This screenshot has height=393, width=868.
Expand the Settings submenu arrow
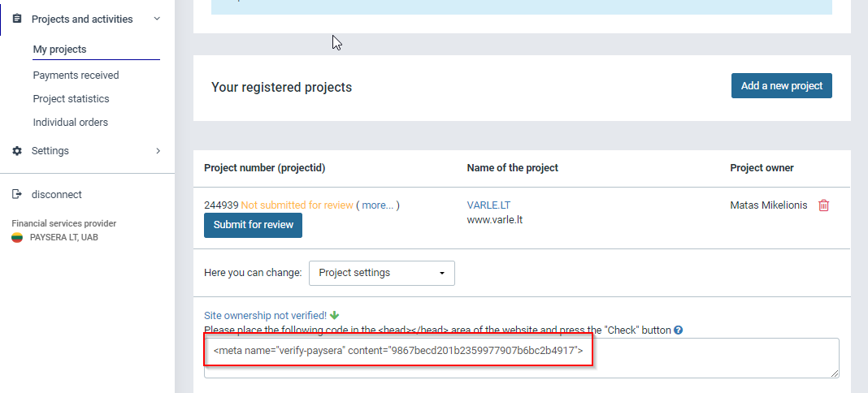158,151
